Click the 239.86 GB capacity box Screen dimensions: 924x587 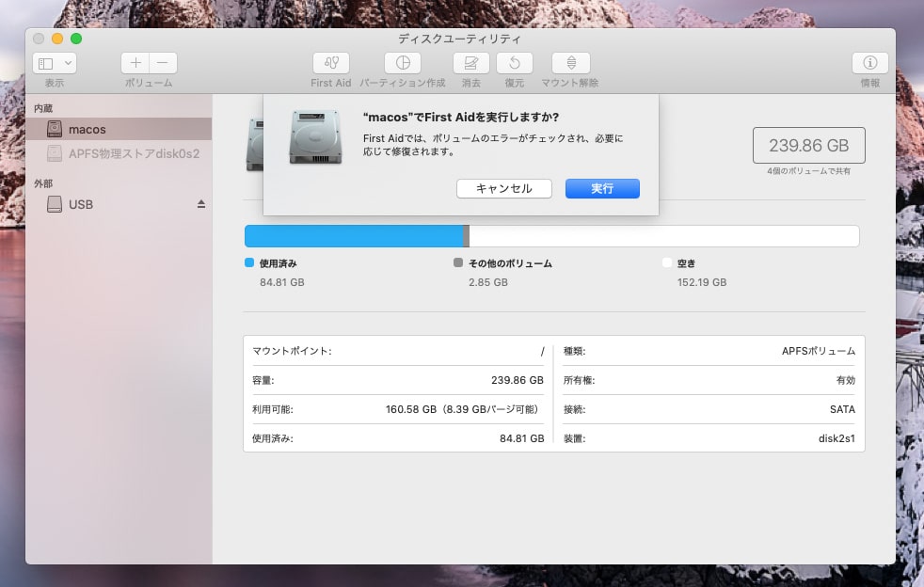[808, 146]
